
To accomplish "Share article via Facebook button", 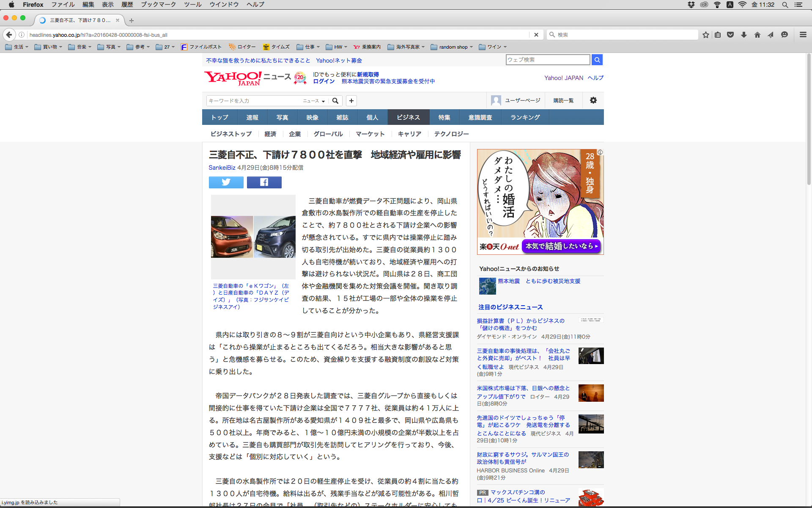I will 264,182.
